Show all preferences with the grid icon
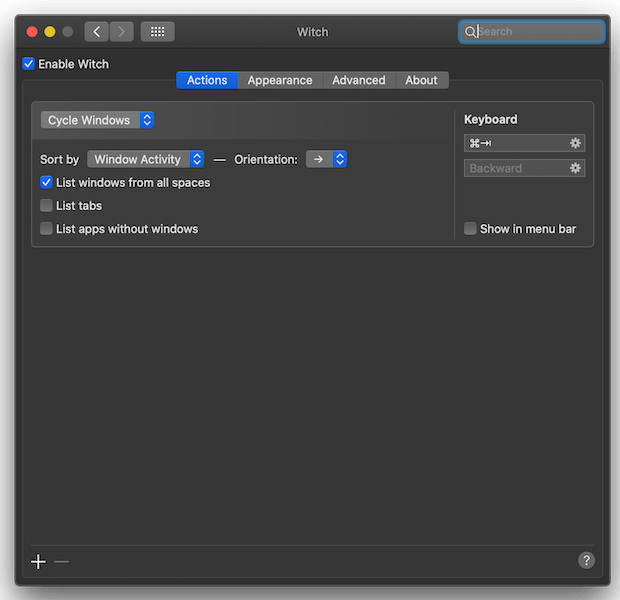The image size is (620, 600). click(x=157, y=32)
